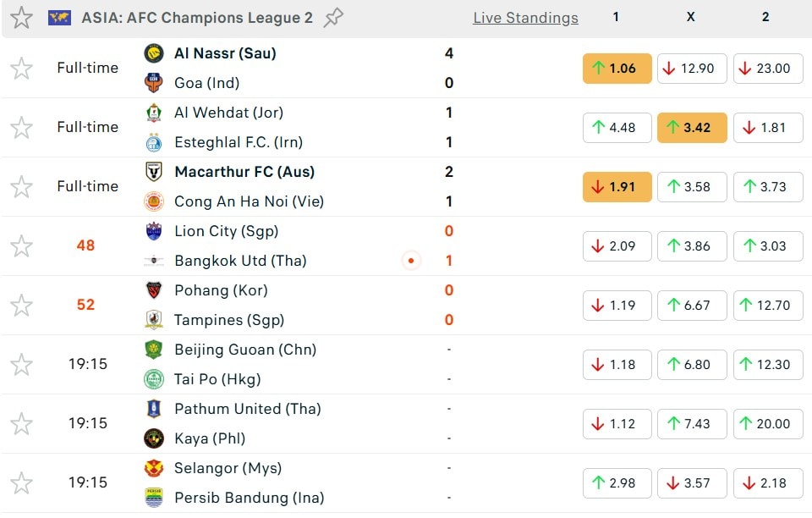
Task: Choose draw odds 7.43 in Pathum United match
Action: tap(691, 424)
